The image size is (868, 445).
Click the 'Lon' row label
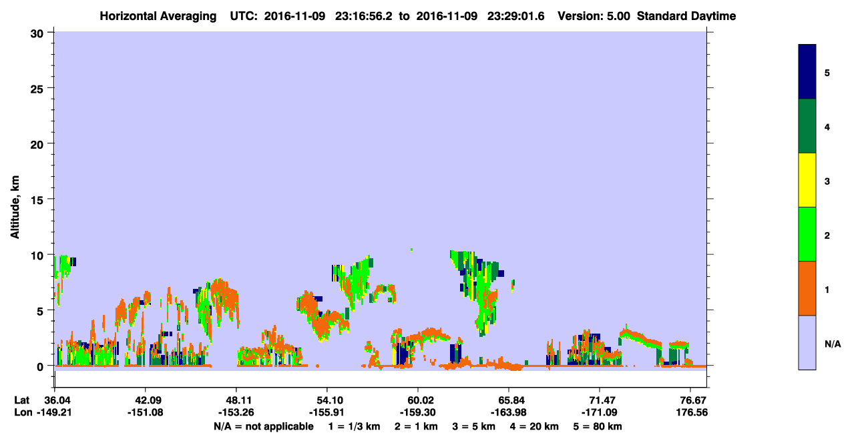click(23, 412)
